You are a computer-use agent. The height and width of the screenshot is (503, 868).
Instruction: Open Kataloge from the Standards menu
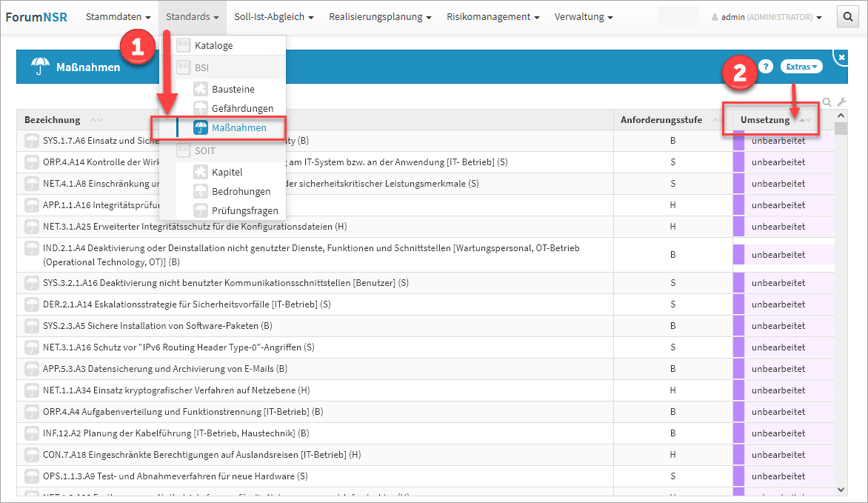(x=213, y=45)
